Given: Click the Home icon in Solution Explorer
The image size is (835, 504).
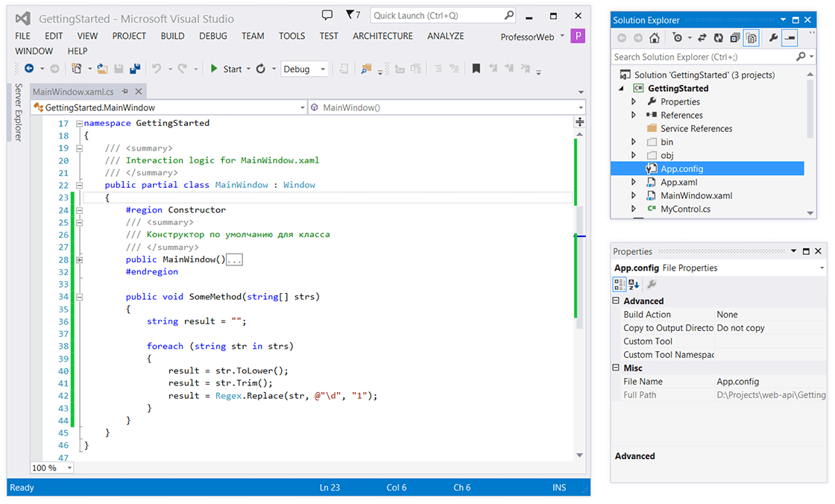Looking at the screenshot, I should click(655, 38).
